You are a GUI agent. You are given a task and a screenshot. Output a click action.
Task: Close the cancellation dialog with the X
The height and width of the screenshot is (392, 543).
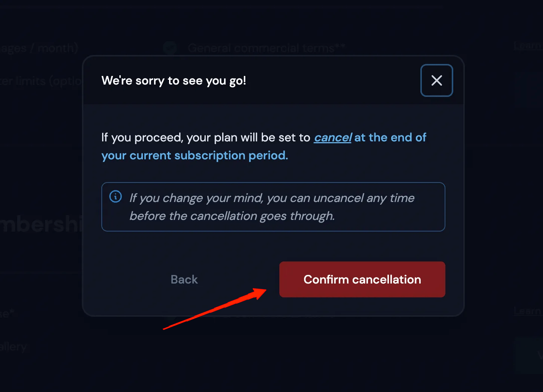[x=436, y=80]
